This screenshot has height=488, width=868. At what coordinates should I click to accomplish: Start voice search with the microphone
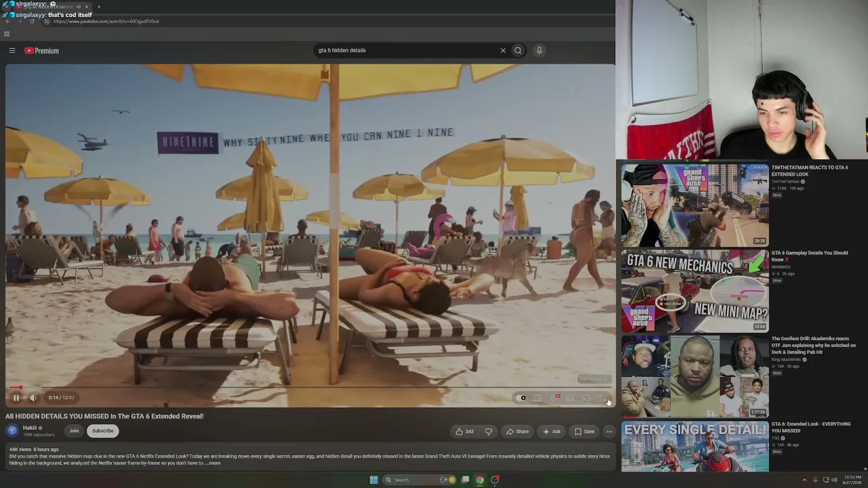(x=539, y=50)
